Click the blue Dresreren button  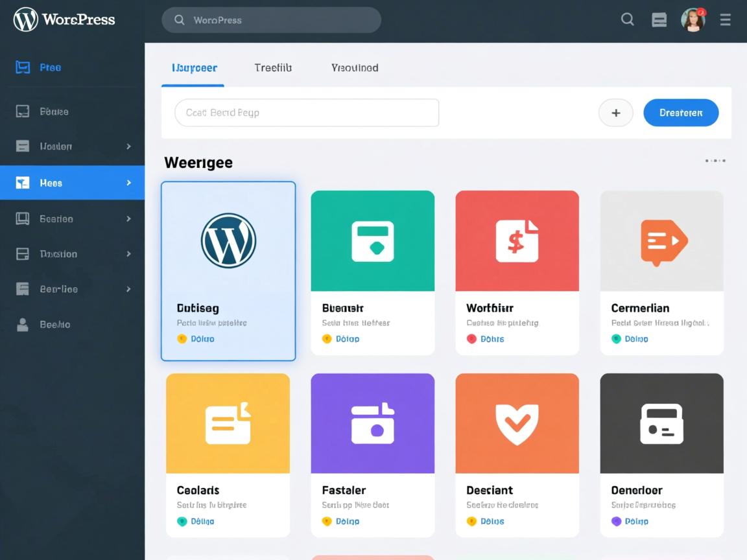(681, 113)
